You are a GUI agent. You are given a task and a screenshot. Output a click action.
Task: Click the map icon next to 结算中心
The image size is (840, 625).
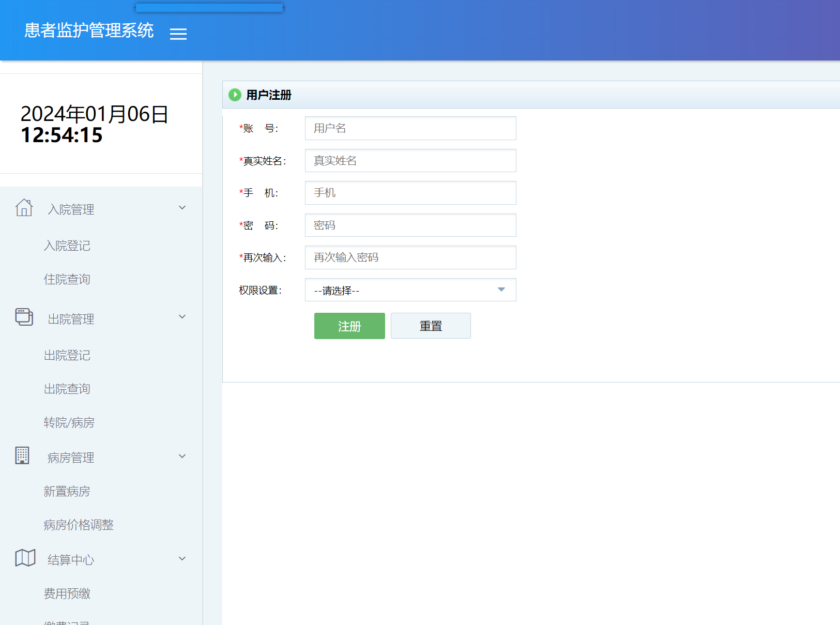25,557
